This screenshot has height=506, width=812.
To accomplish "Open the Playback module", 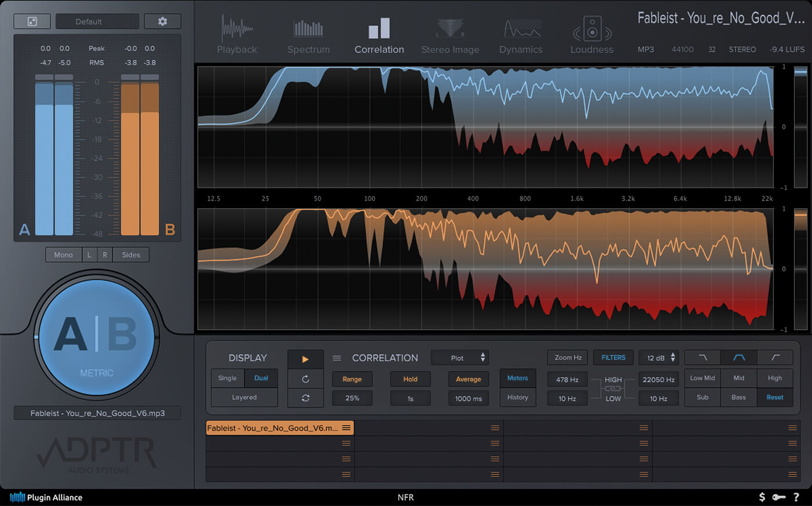I will (236, 34).
